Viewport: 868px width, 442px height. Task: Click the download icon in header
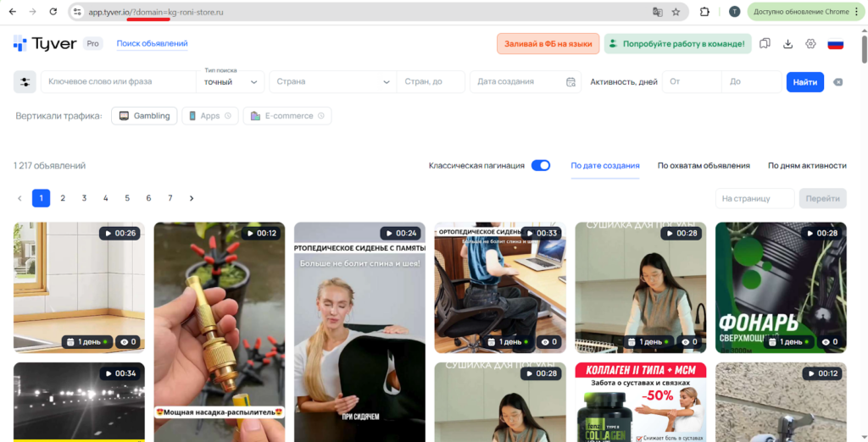(787, 44)
